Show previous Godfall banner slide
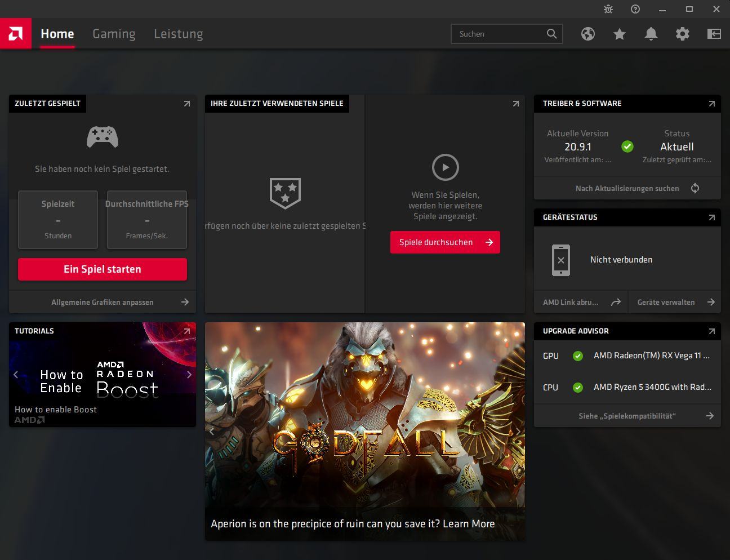This screenshot has height=560, width=730. tap(212, 432)
